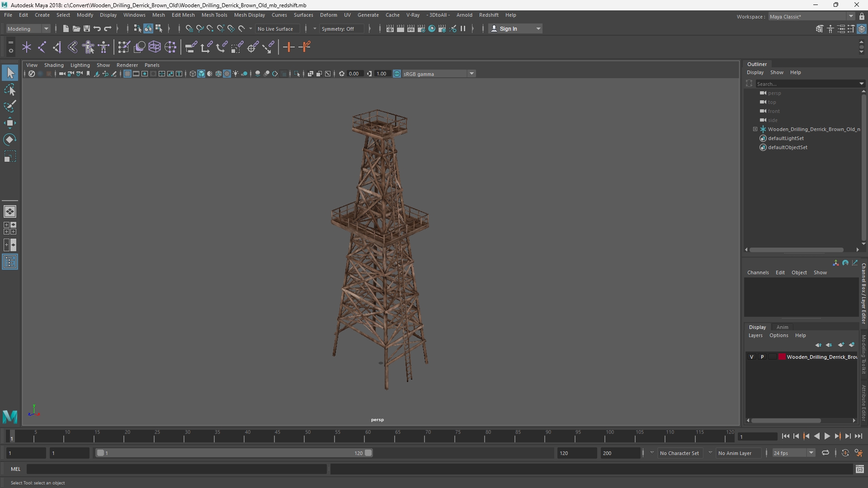Toggle workspace lock icon

862,16
